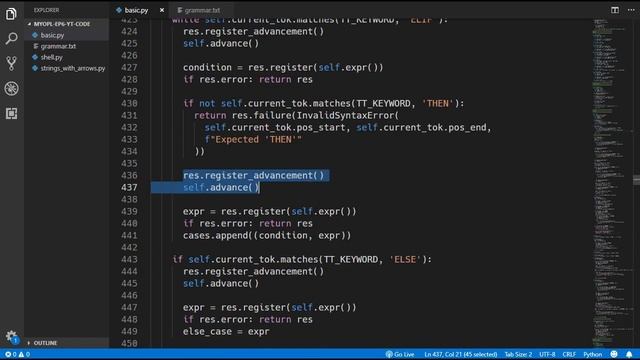Open the Explorer view icon
The width and height of the screenshot is (640, 360).
click(x=11, y=14)
